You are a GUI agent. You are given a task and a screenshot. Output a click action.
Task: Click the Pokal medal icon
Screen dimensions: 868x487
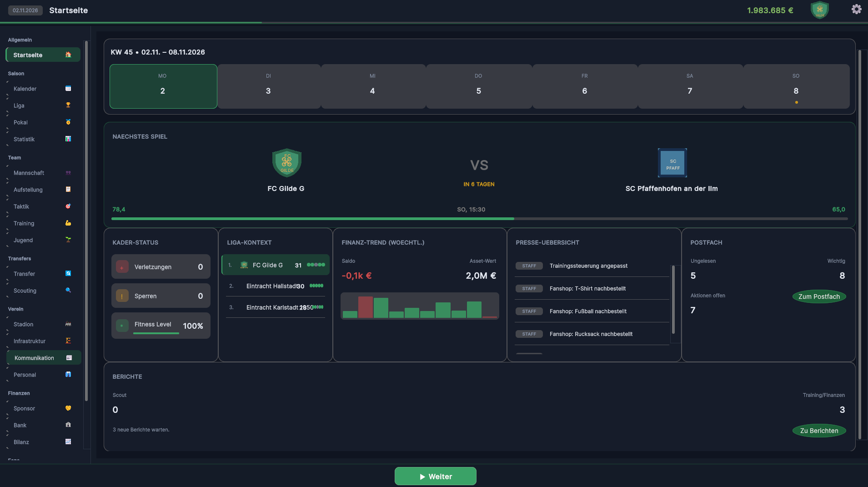[68, 122]
